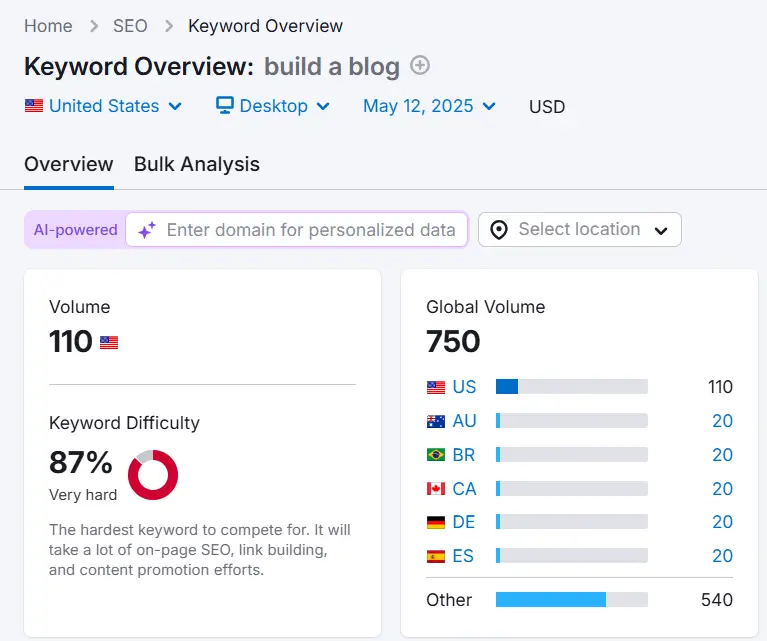Switch to the Overview tab
Viewport: 767px width, 641px height.
(x=68, y=164)
